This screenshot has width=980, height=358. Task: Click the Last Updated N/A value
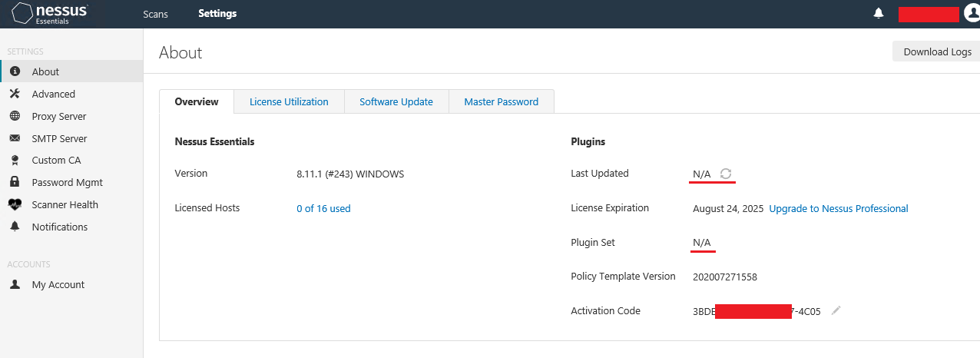pos(702,174)
